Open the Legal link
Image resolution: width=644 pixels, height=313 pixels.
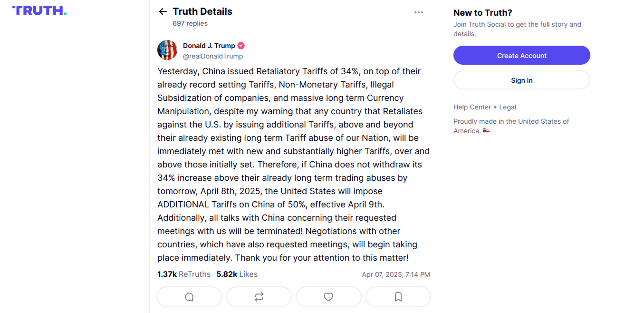508,107
